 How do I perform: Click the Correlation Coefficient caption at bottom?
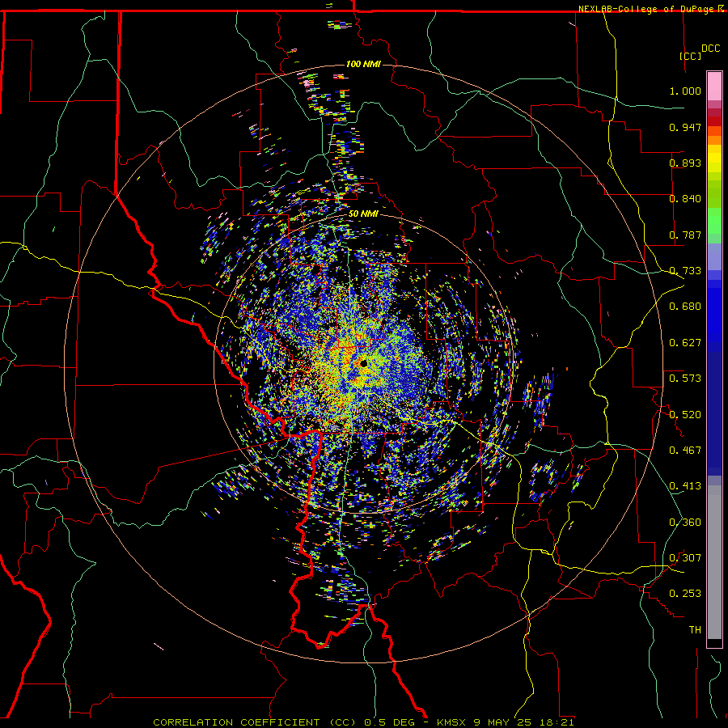[363, 722]
